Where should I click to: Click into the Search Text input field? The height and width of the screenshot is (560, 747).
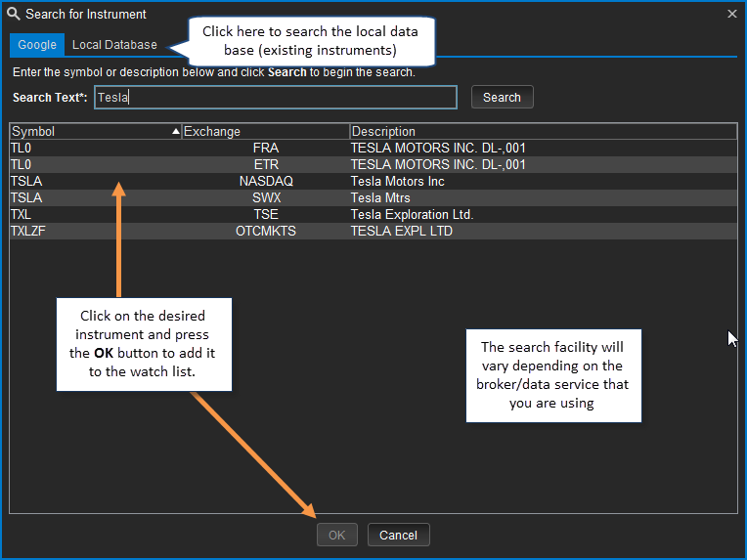(276, 97)
